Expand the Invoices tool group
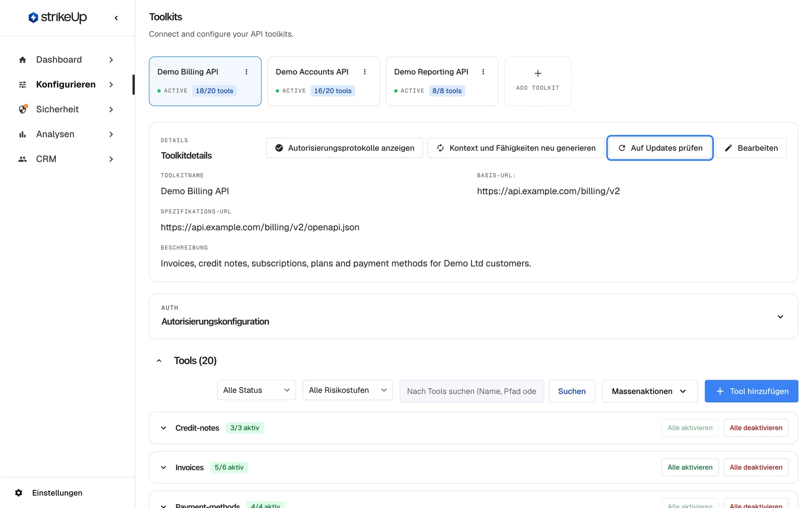Viewport: 812px width, 508px height. 164,467
